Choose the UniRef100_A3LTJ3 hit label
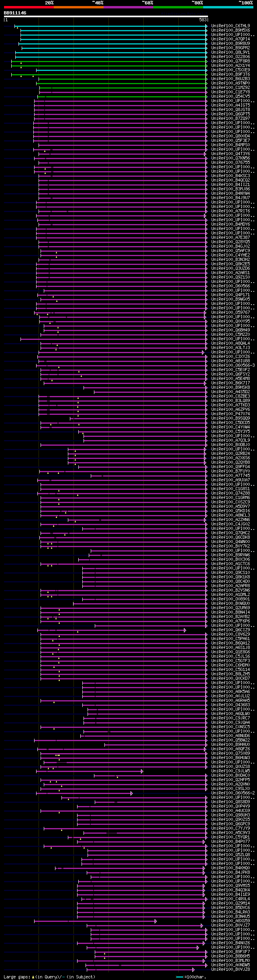Viewport: 257px width, 980px height. click(x=230, y=348)
